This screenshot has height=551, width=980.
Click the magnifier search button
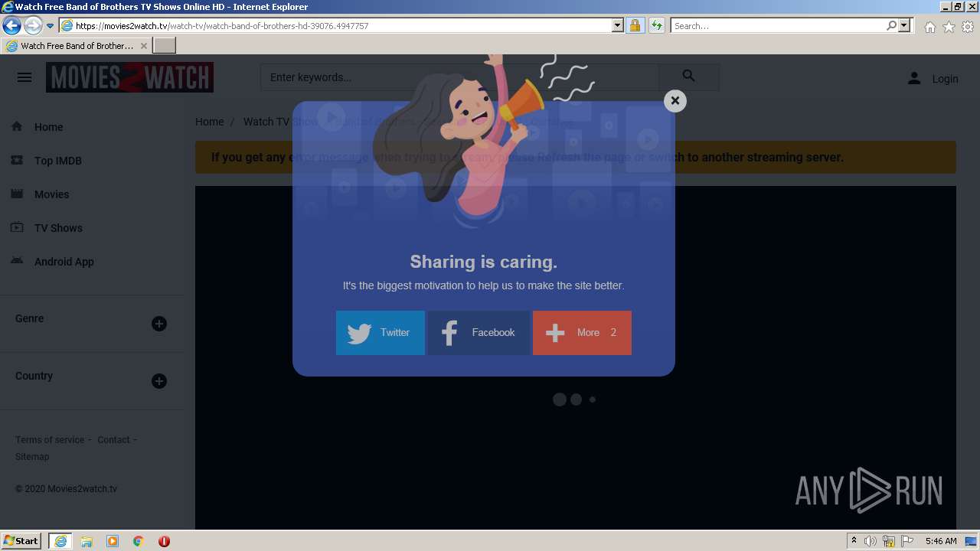click(x=688, y=77)
